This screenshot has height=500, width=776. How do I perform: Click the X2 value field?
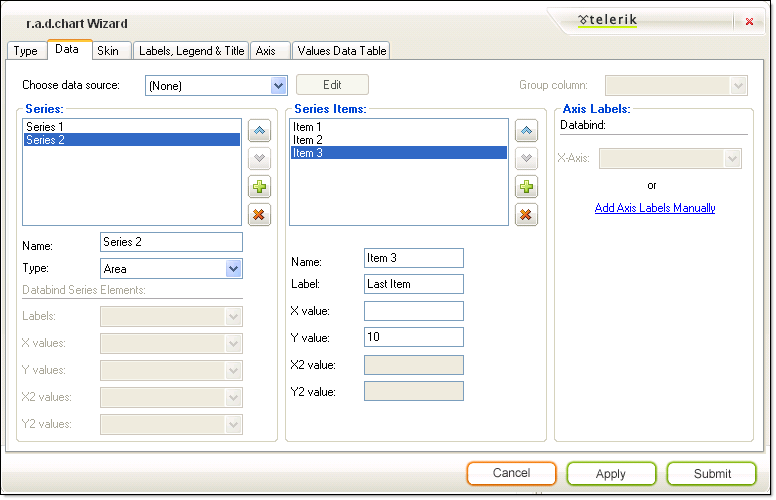tap(414, 365)
